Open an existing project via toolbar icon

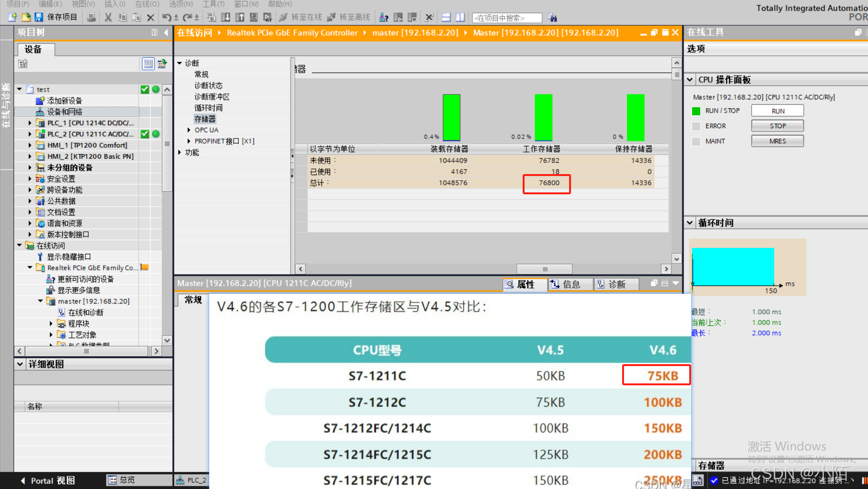pyautogui.click(x=26, y=17)
